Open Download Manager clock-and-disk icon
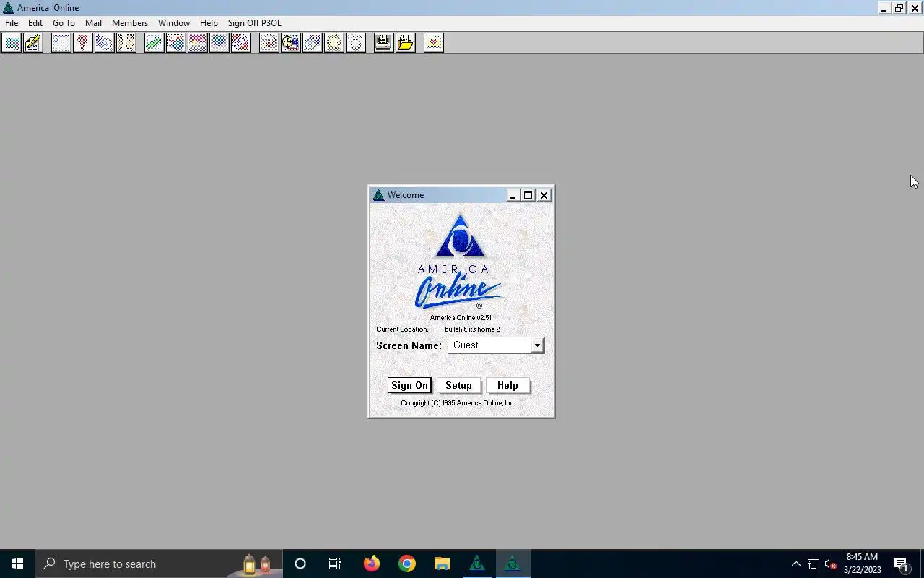 pyautogui.click(x=291, y=43)
